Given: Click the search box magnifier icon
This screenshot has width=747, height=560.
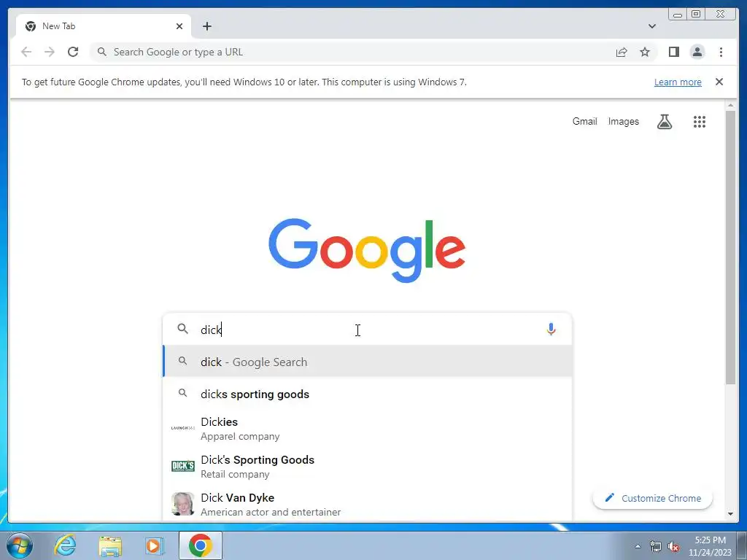Looking at the screenshot, I should (x=182, y=329).
